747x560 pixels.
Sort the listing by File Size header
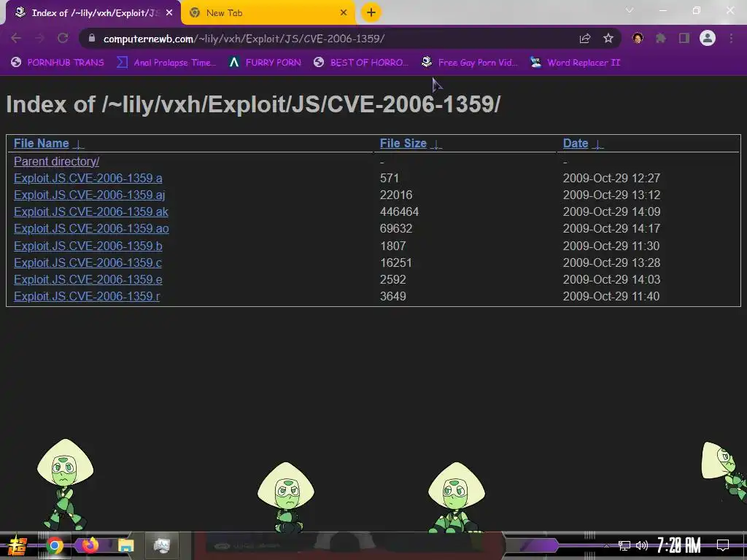403,144
